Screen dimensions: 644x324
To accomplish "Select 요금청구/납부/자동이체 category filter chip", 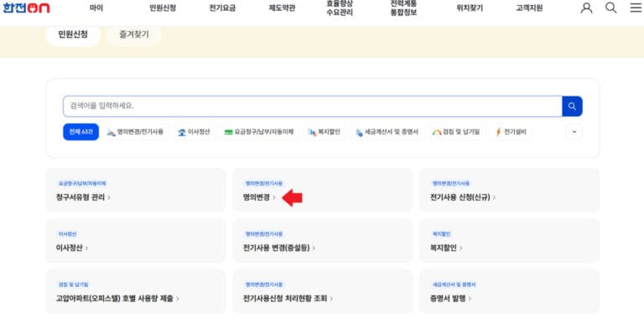I will click(259, 132).
